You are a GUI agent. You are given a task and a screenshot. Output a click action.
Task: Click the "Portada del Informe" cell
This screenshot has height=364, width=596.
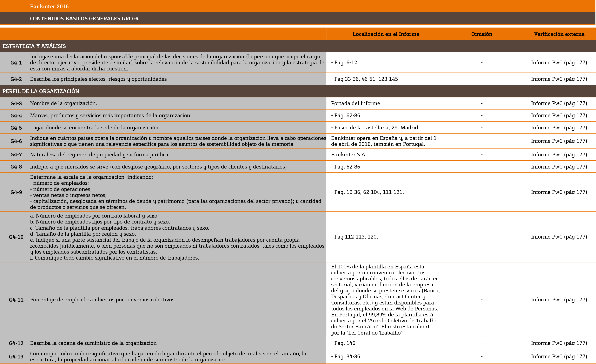click(356, 103)
